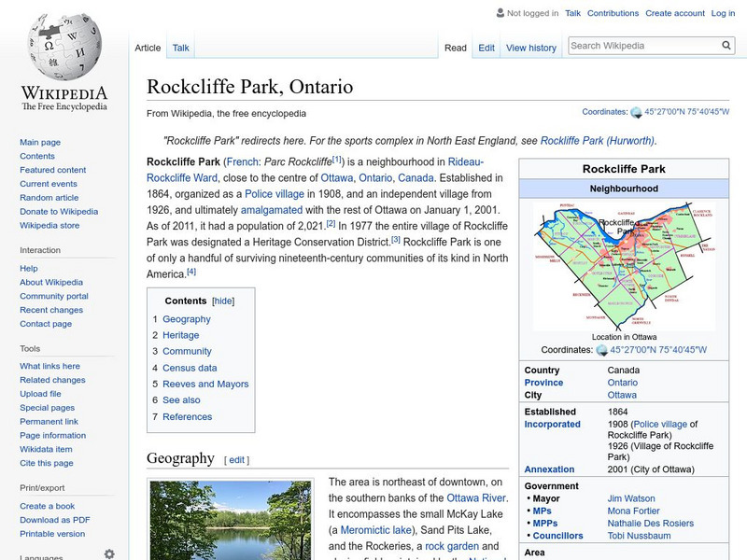The height and width of the screenshot is (560, 747).
Task: Open the user Talk link in the top bar
Action: click(x=572, y=13)
